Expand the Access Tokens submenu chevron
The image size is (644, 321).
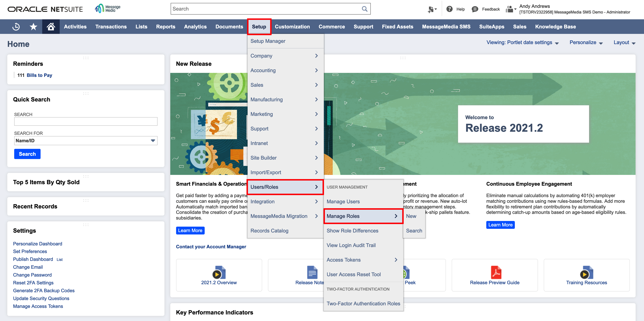point(396,260)
